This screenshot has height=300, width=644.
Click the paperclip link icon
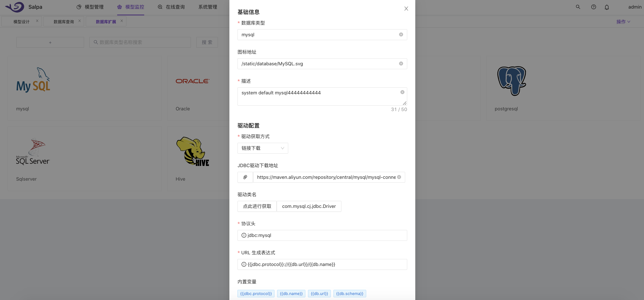click(x=245, y=177)
